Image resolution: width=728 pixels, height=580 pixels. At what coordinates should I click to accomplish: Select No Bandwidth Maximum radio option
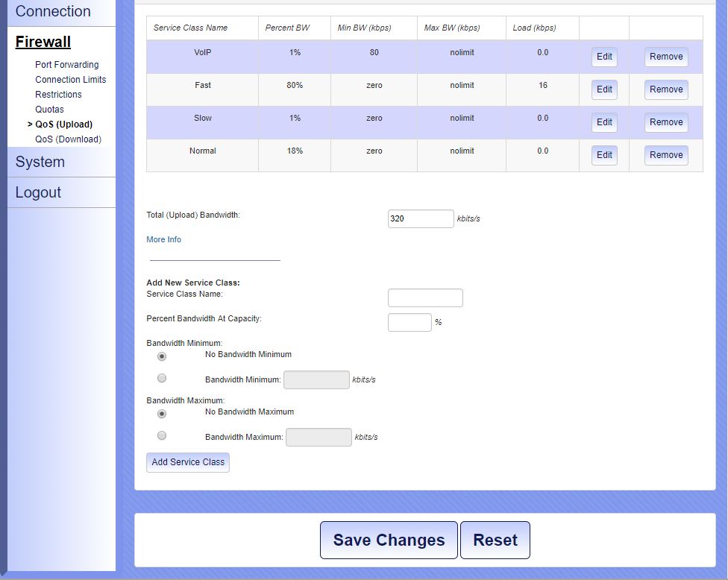[x=162, y=413]
